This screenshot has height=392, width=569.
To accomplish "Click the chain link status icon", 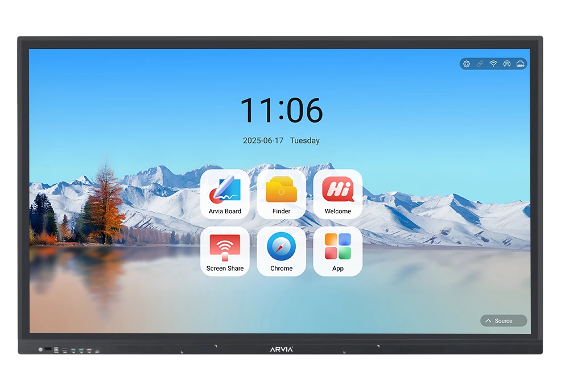I will tap(480, 64).
